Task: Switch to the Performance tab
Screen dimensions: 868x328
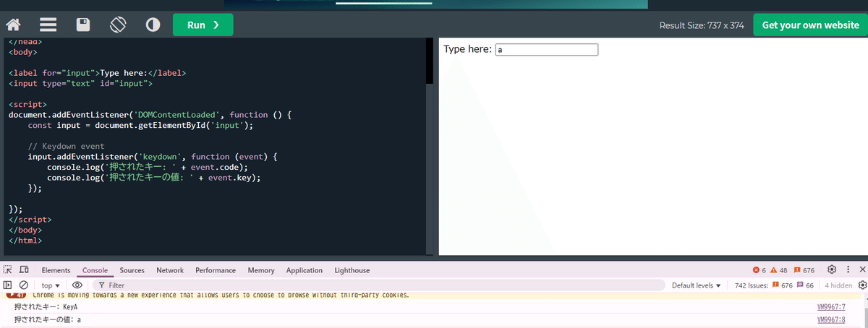Action: point(216,270)
